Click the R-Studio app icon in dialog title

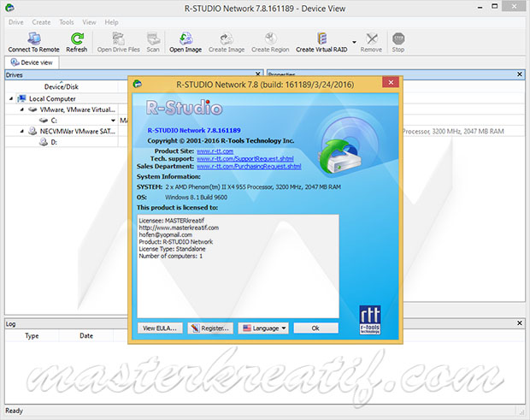[x=138, y=84]
